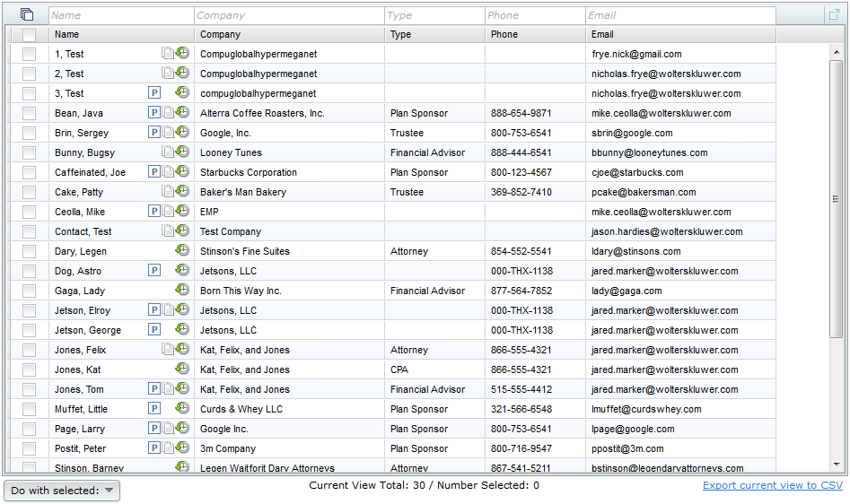Viewport: 850px width, 504px height.
Task: Open the "Do with selected:" dropdown
Action: click(x=62, y=491)
